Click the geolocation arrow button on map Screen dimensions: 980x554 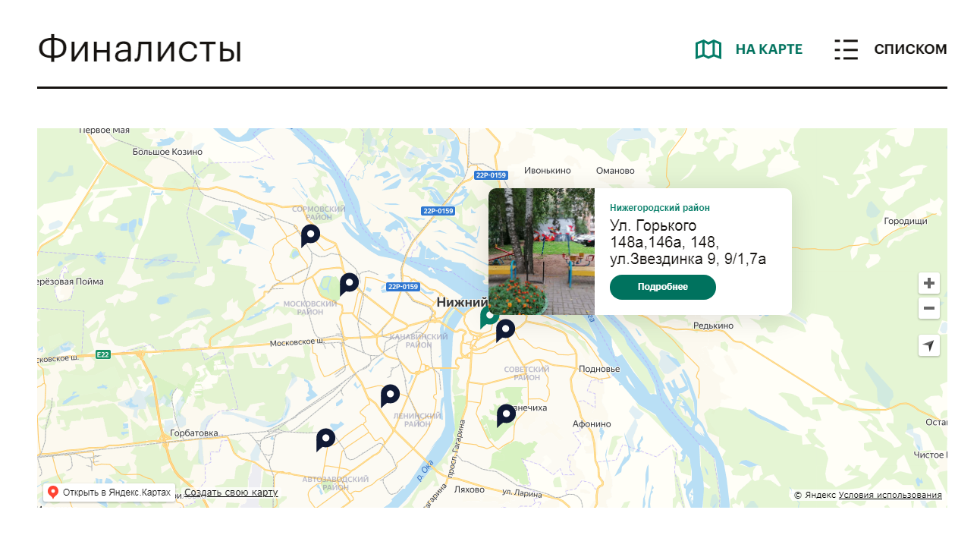tap(929, 345)
